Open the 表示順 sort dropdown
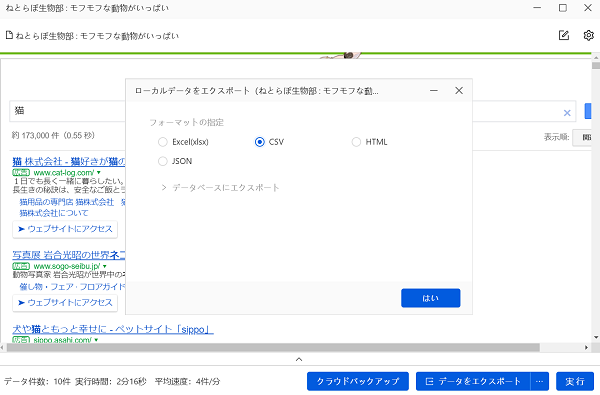This screenshot has height=395, width=600. click(582, 137)
